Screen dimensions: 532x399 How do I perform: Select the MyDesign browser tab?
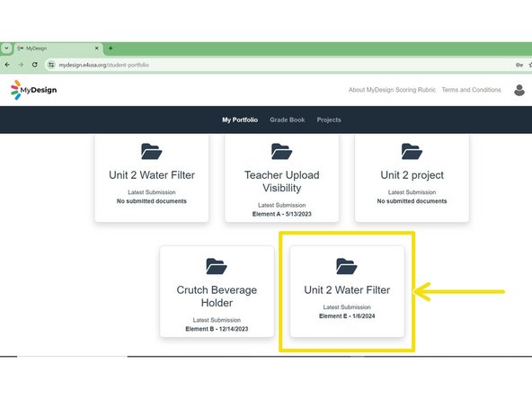(x=58, y=49)
